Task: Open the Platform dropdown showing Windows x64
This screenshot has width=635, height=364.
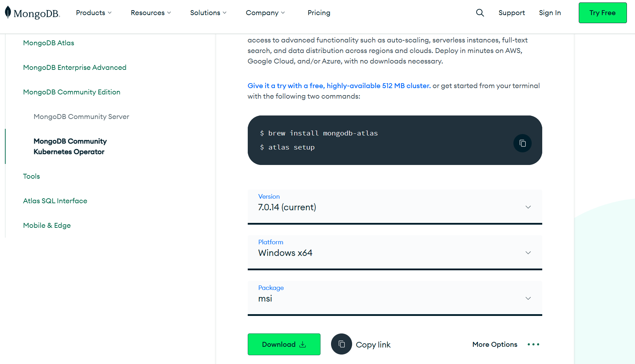Action: (395, 252)
